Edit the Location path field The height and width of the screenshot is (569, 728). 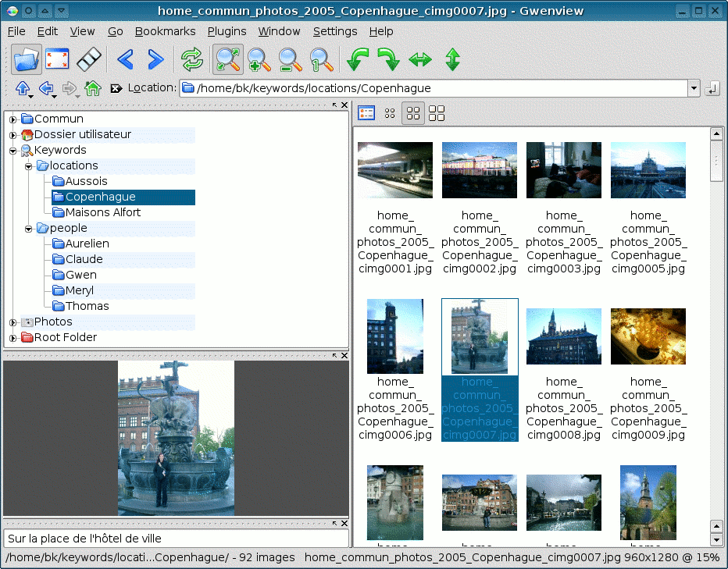tap(434, 88)
